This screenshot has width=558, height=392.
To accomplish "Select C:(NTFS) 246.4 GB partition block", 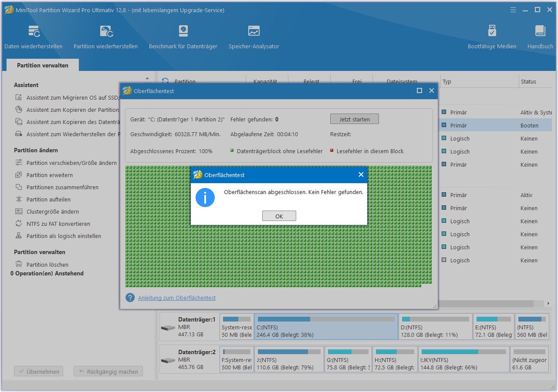I will pos(326,327).
